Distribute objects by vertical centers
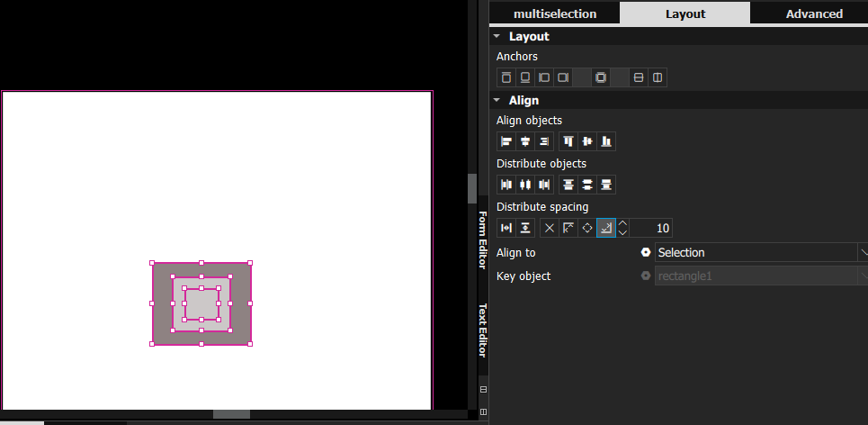868x425 pixels. click(587, 185)
